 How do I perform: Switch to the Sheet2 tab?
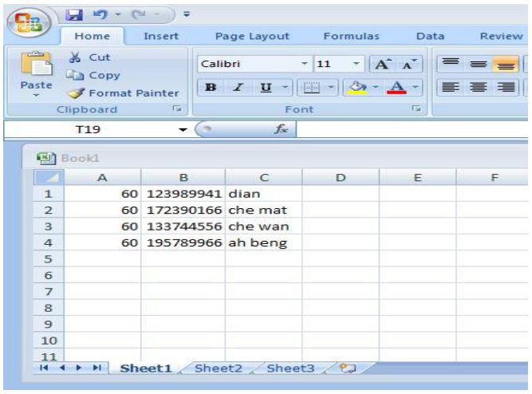pos(219,368)
